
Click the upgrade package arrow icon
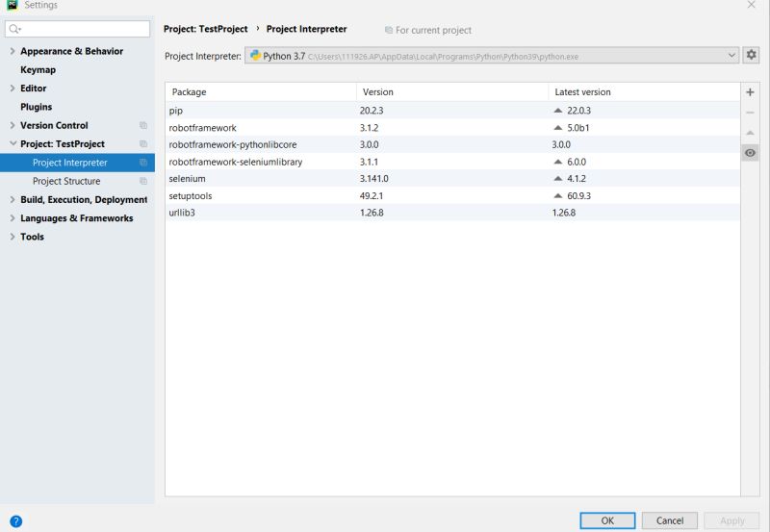coord(750,133)
